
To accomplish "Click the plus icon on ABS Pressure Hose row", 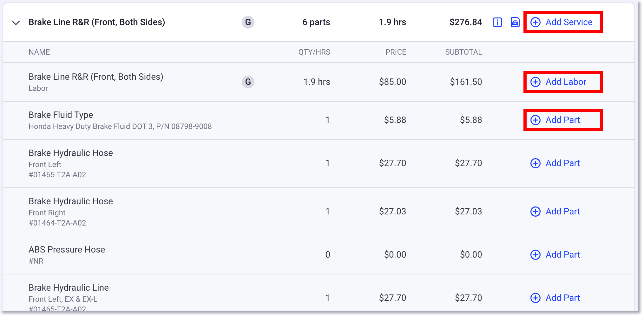I will click(x=535, y=254).
